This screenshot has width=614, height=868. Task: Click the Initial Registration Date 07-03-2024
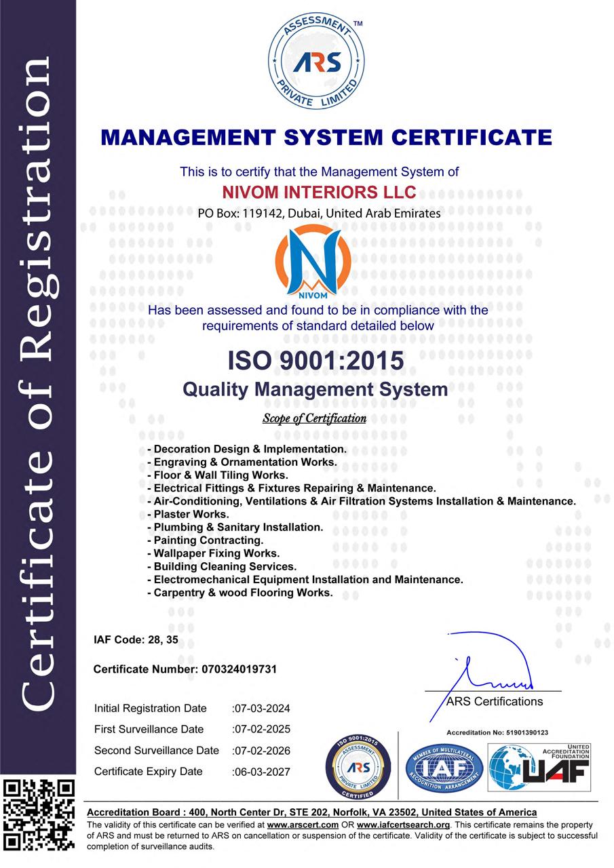coord(261,709)
